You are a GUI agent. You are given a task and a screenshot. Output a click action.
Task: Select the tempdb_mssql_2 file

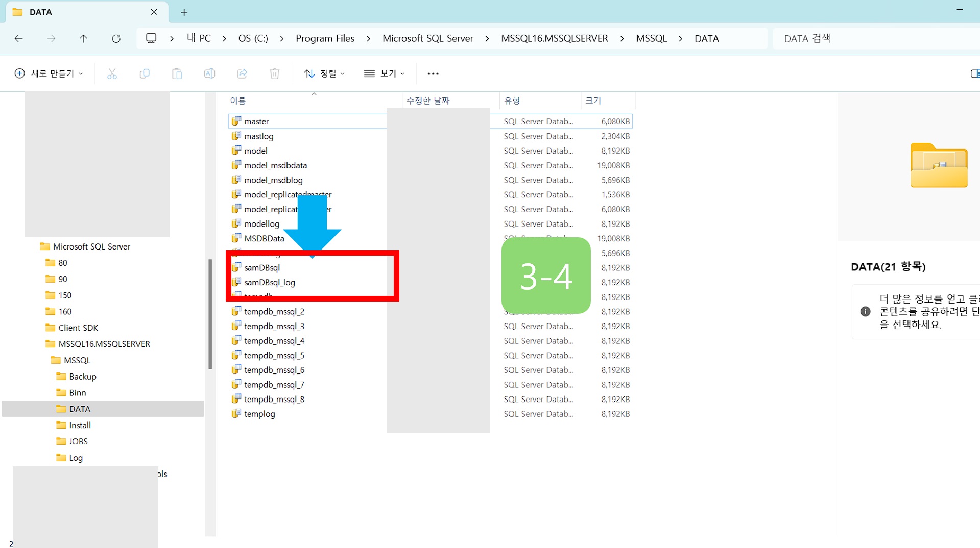point(274,311)
